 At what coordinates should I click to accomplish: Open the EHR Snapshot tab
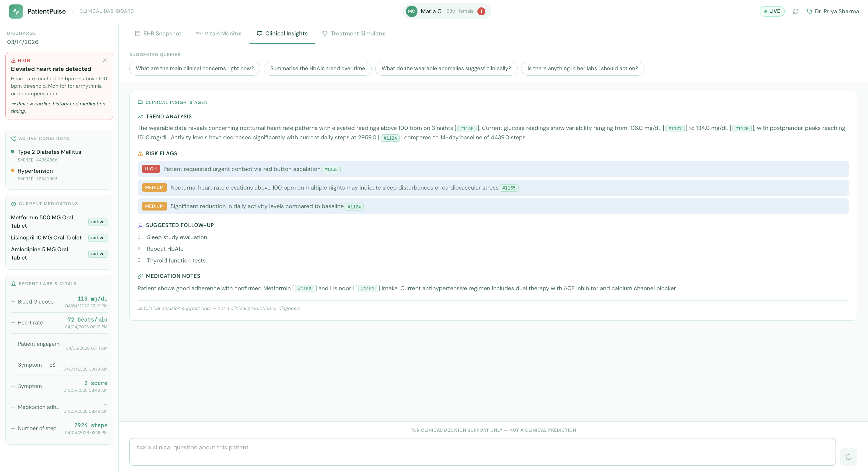158,33
